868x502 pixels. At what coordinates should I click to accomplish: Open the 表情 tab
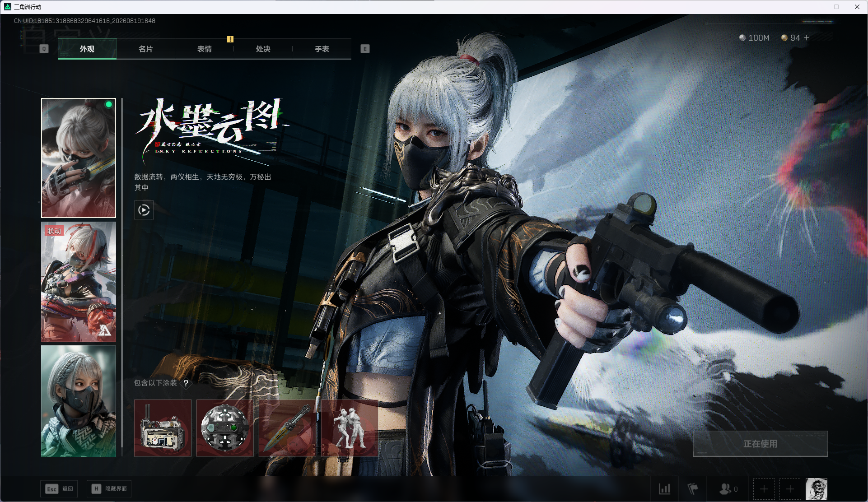pyautogui.click(x=204, y=49)
